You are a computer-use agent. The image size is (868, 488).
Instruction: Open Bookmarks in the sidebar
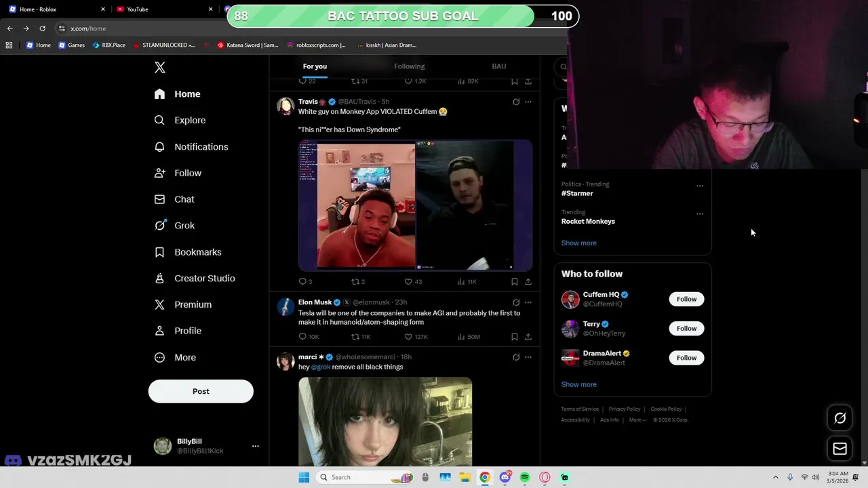click(x=189, y=252)
